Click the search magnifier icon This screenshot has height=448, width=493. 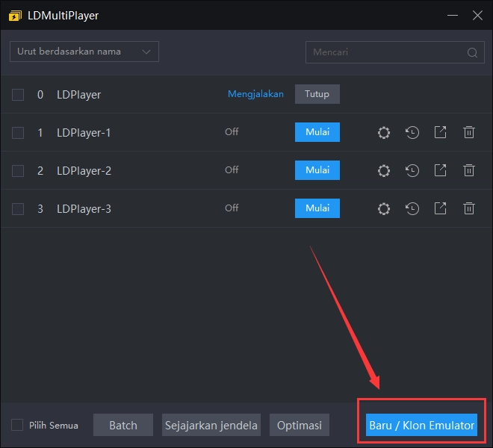472,52
